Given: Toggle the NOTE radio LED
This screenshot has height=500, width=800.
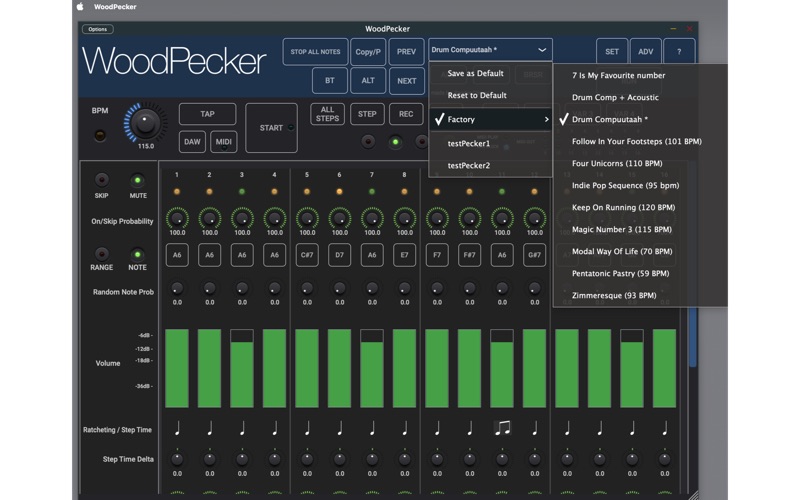Looking at the screenshot, I should [137, 254].
